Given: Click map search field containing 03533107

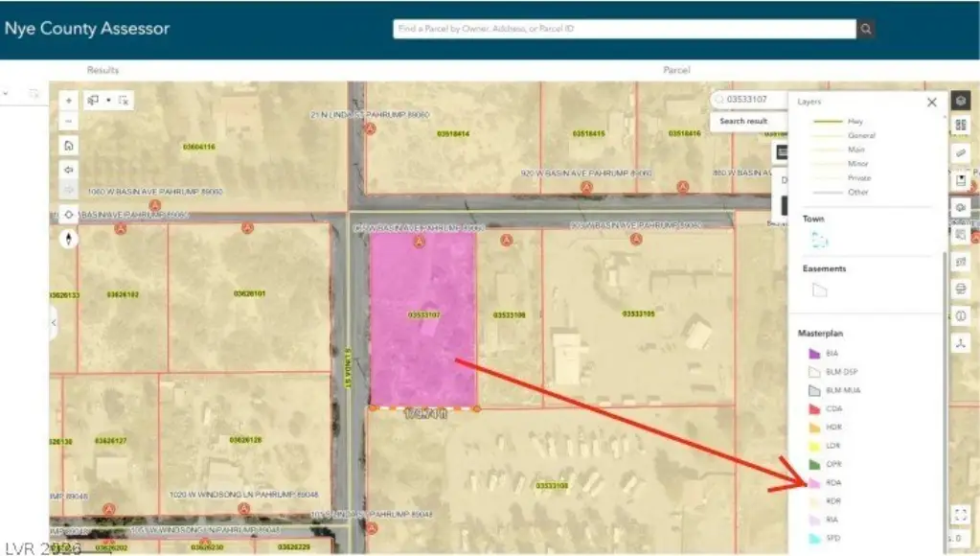Looking at the screenshot, I should tap(749, 100).
